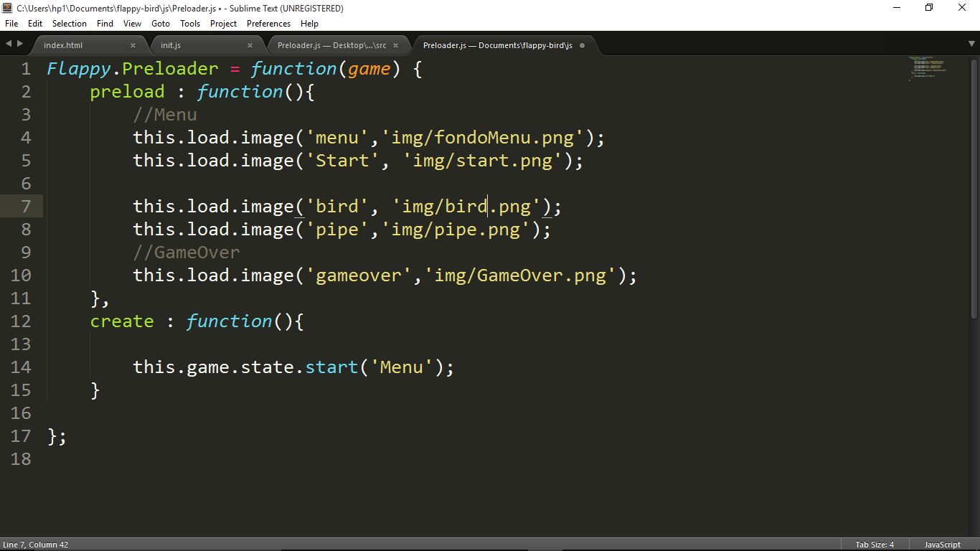Open the View menu
Screen dimensions: 980x551
[132, 24]
